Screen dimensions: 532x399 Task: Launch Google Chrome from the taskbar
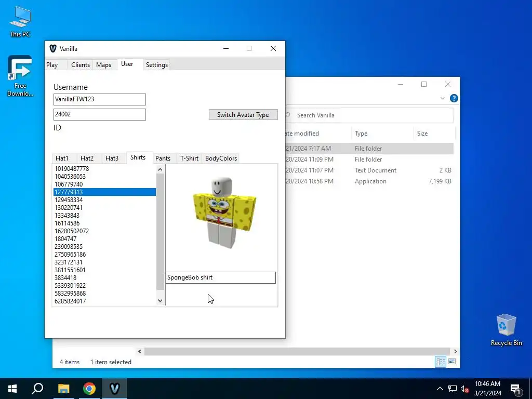[89, 389]
